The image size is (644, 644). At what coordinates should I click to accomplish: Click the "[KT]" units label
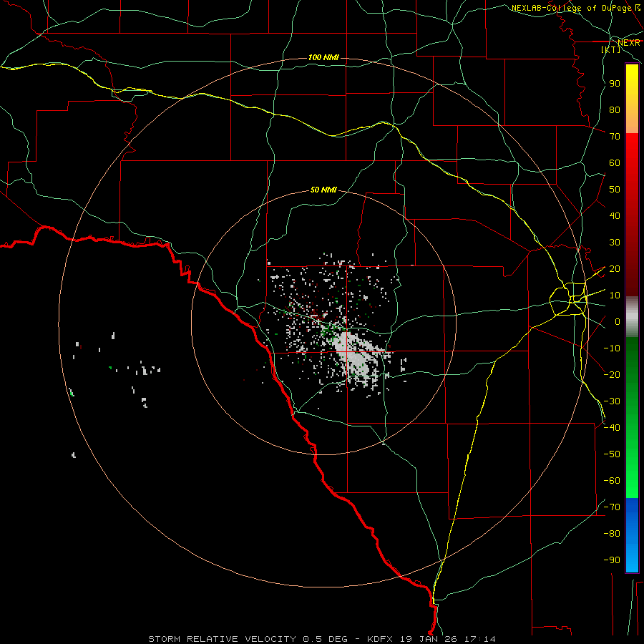coord(611,49)
